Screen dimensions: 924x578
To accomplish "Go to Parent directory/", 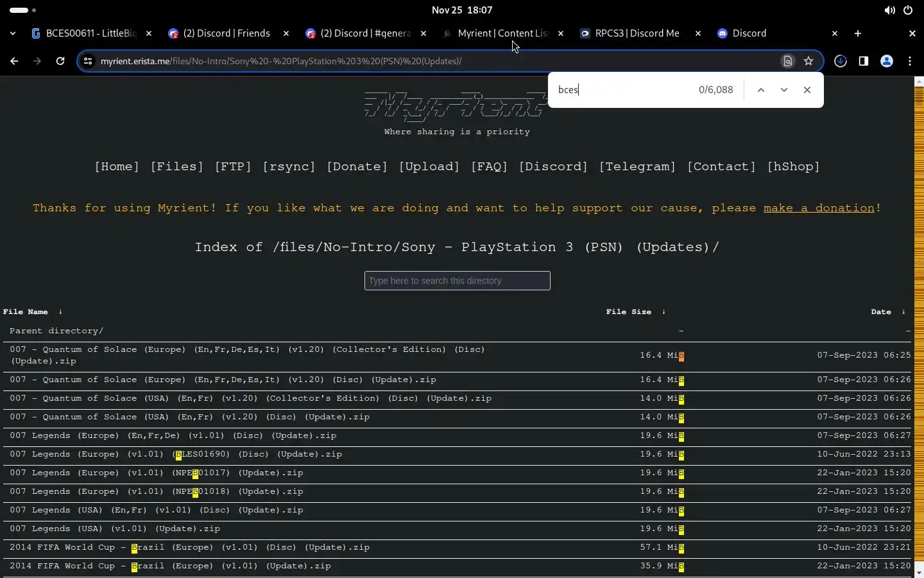I will tap(56, 331).
